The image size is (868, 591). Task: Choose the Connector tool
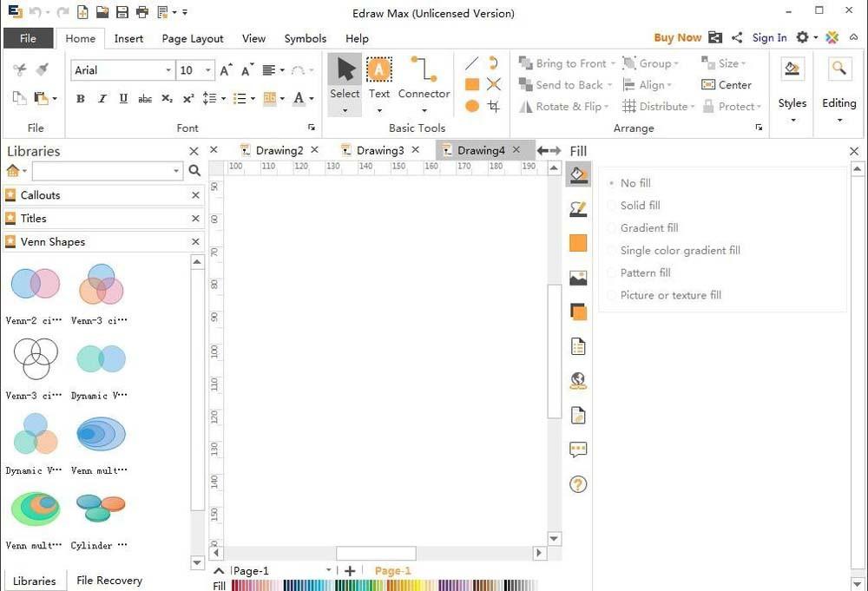[424, 78]
